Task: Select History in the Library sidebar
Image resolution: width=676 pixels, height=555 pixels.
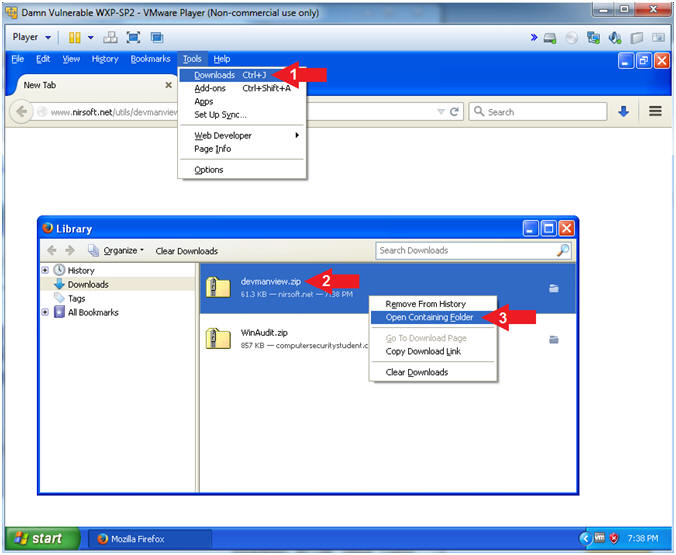Action: (81, 270)
